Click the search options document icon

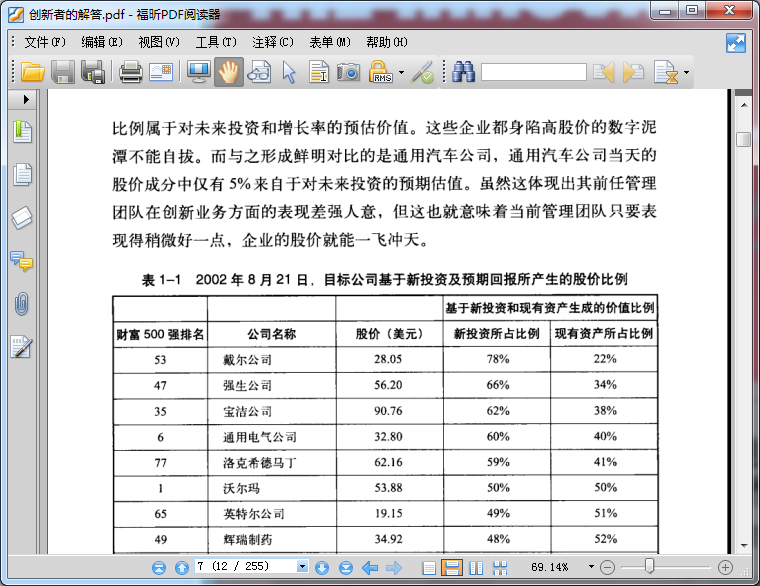(666, 72)
